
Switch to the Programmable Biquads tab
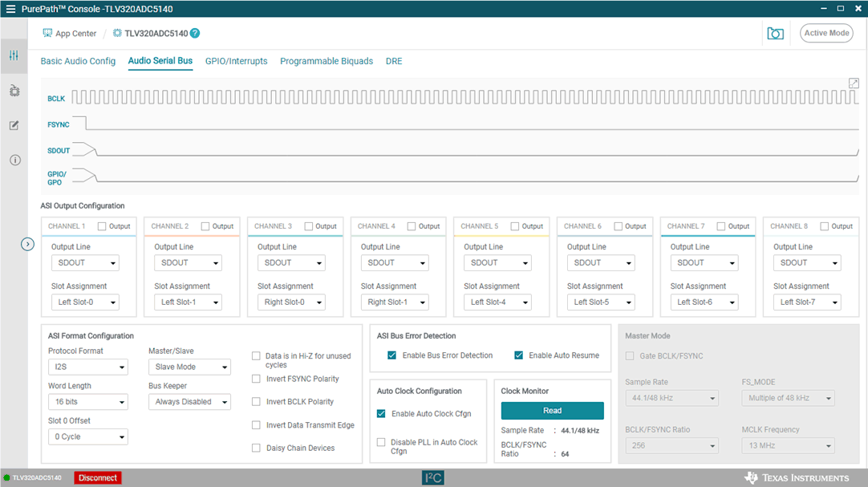click(x=327, y=61)
